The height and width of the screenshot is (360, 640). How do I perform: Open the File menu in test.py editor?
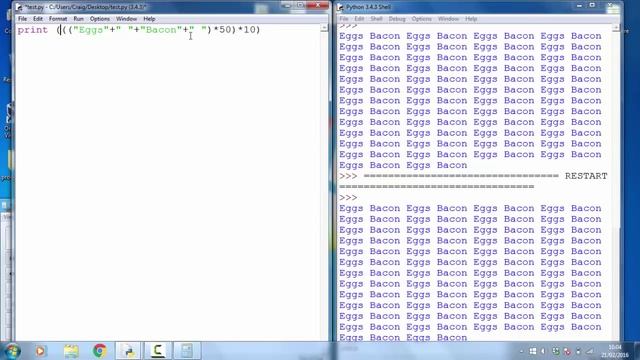pos(22,19)
